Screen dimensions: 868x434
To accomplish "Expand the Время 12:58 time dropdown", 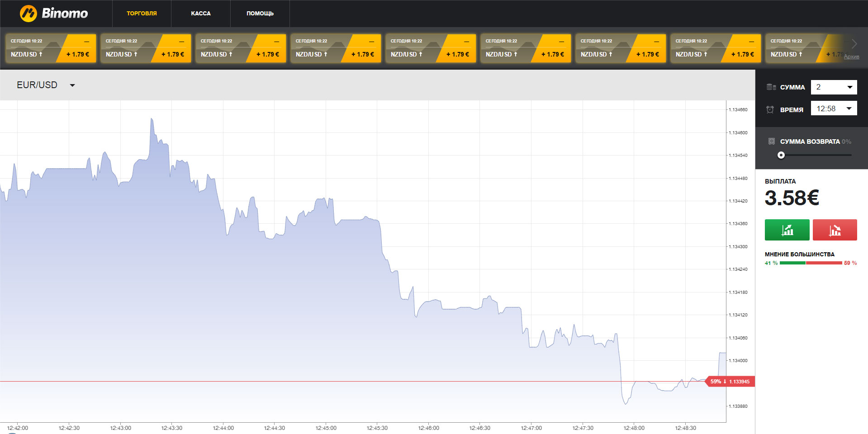I will 834,108.
